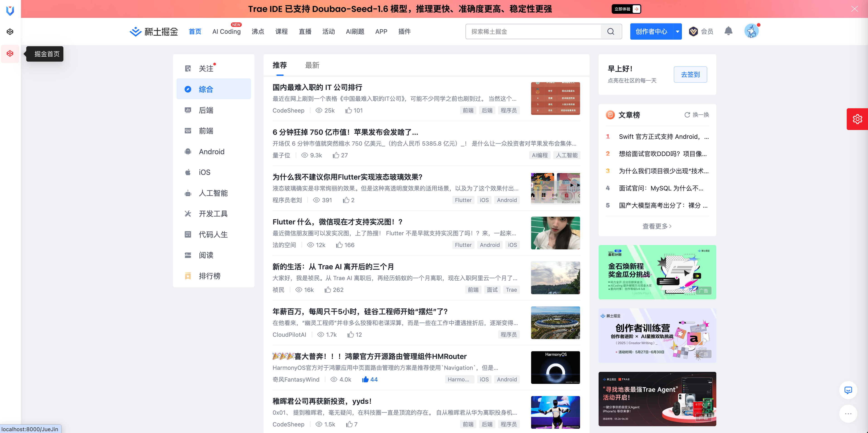Open the 创作者训练营 ad banner
Viewport: 868px width, 433px height.
point(657,336)
